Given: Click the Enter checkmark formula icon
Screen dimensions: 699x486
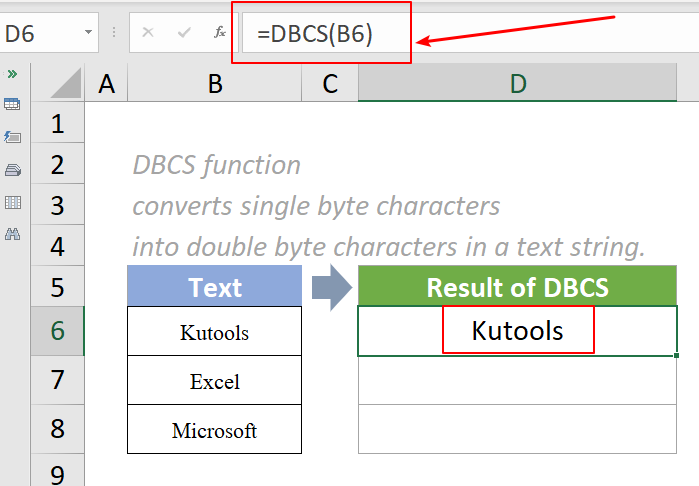Looking at the screenshot, I should pos(184,33).
